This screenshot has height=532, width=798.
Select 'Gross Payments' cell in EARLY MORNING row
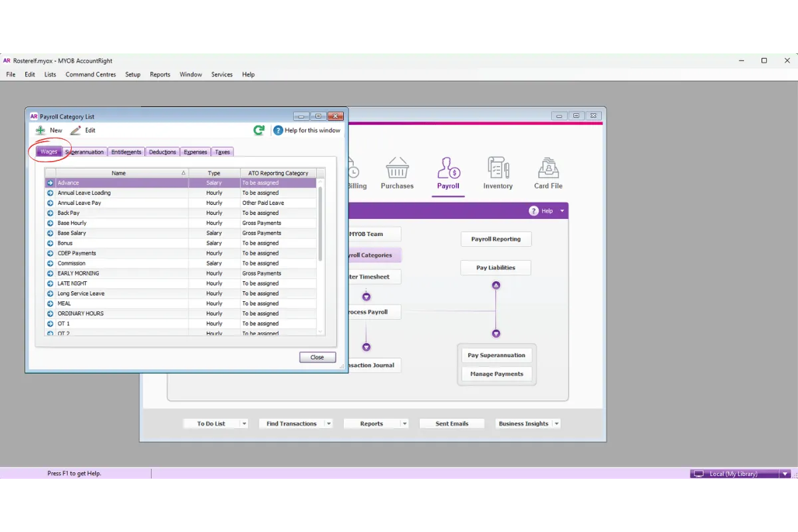(278, 273)
